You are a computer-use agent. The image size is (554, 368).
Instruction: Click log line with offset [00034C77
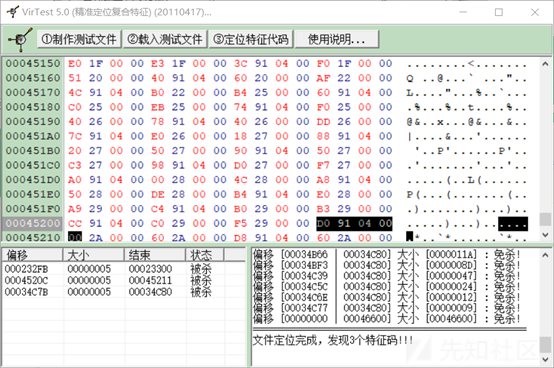[x=387, y=308]
